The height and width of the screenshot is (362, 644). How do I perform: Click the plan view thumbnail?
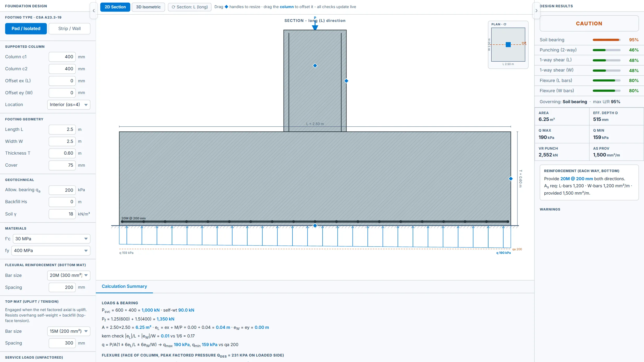pyautogui.click(x=508, y=45)
